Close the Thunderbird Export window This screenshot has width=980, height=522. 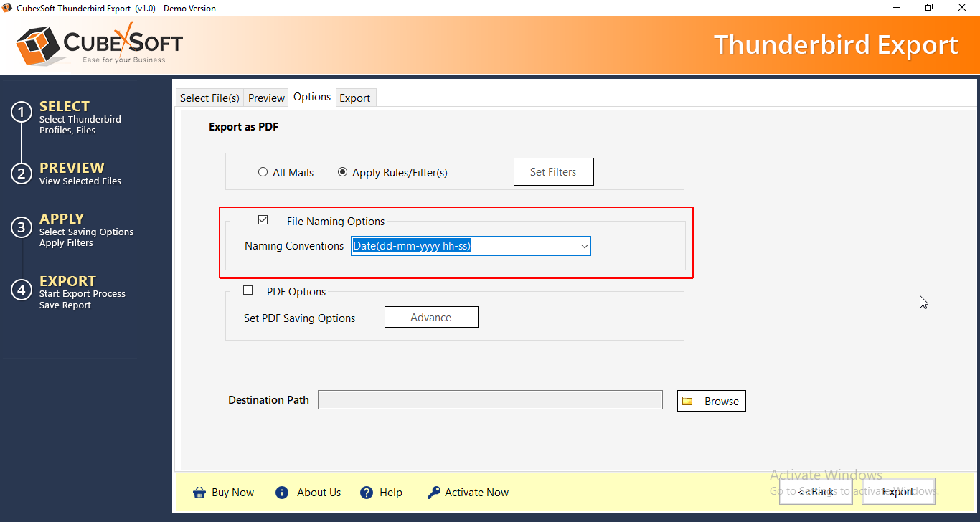(962, 8)
